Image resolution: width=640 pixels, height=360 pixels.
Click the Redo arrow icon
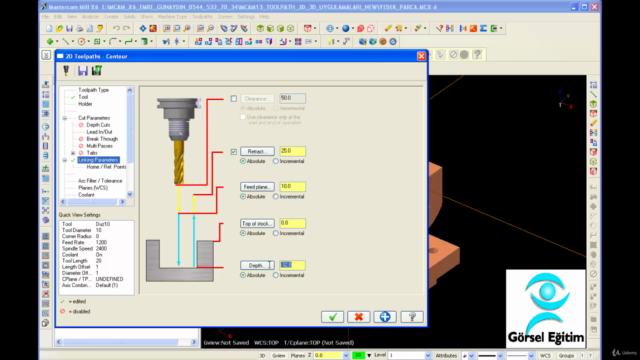[x=127, y=28]
